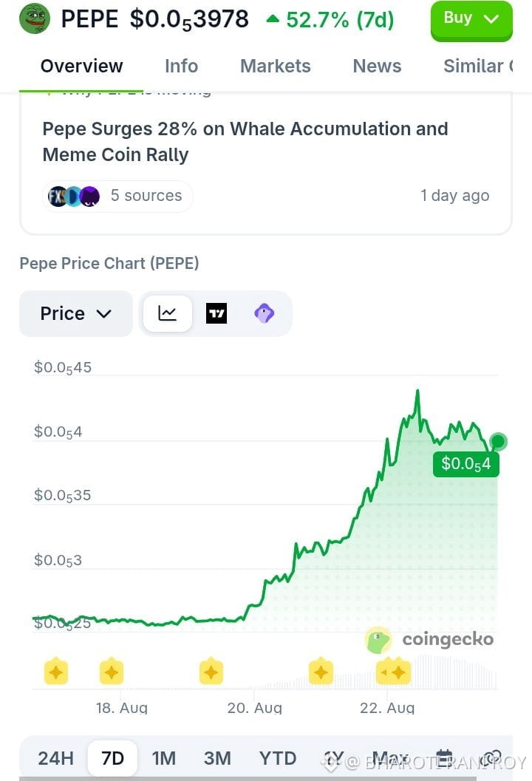Viewport: 532px width, 781px height.
Task: Open the purple gem chart icon
Action: tap(264, 313)
